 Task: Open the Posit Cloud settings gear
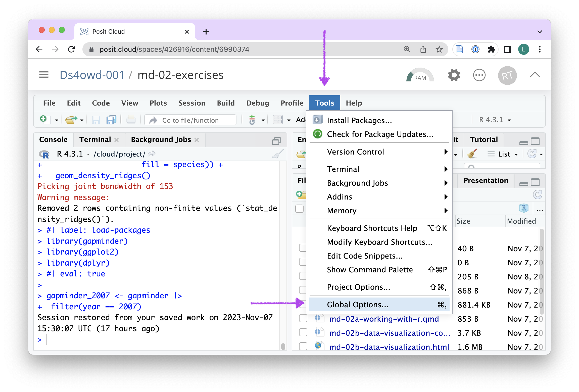click(x=454, y=75)
